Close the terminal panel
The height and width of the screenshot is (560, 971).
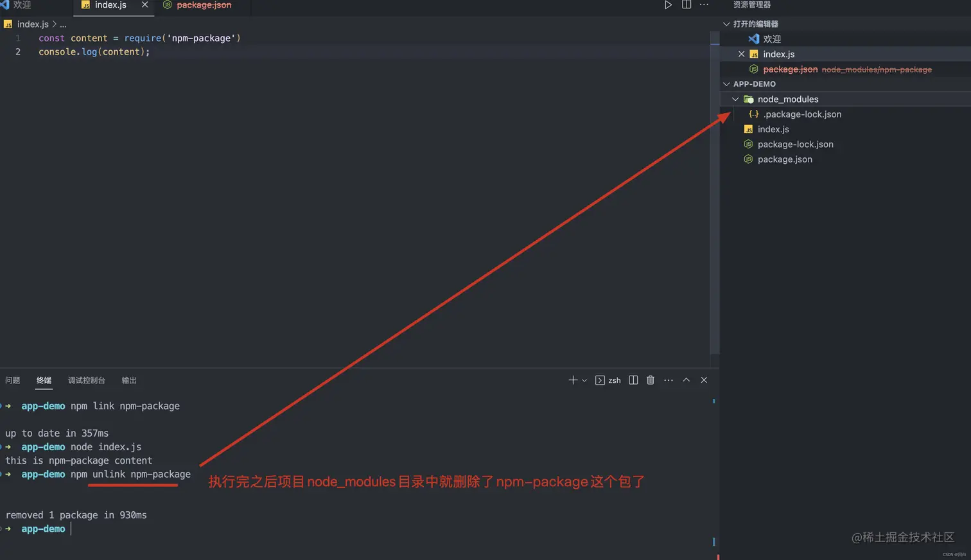704,380
